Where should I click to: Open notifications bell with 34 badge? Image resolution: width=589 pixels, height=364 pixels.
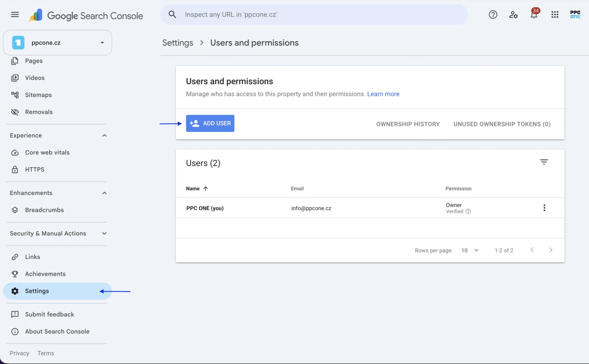pyautogui.click(x=534, y=14)
